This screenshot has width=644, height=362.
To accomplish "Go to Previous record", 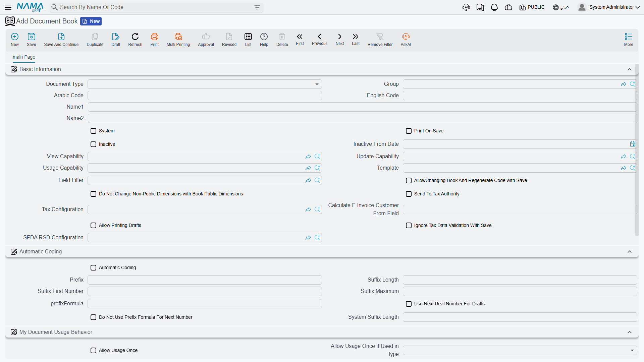I will coord(320,39).
